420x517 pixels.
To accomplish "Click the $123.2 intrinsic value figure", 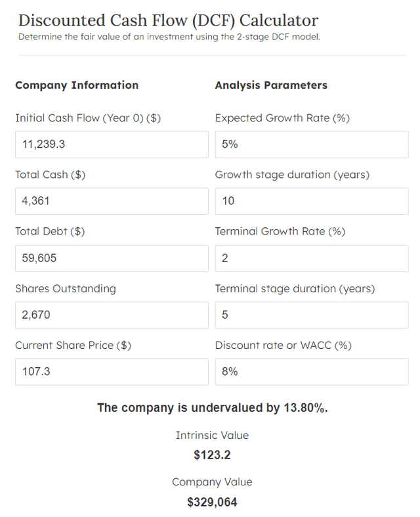I will pos(212,455).
